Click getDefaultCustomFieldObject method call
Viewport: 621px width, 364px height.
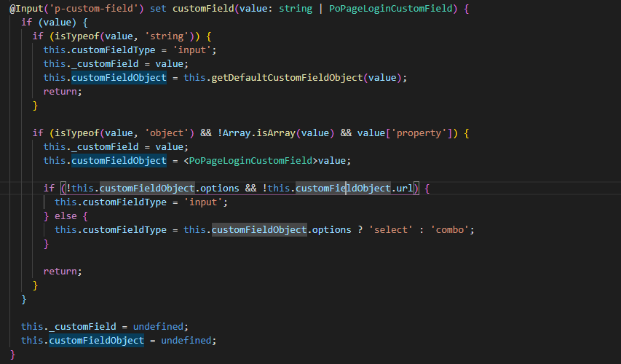tap(287, 78)
